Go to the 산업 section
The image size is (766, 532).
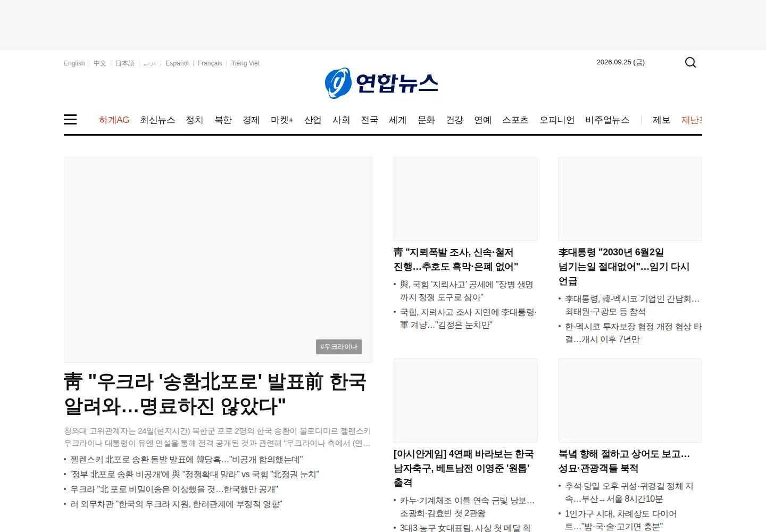pos(313,120)
